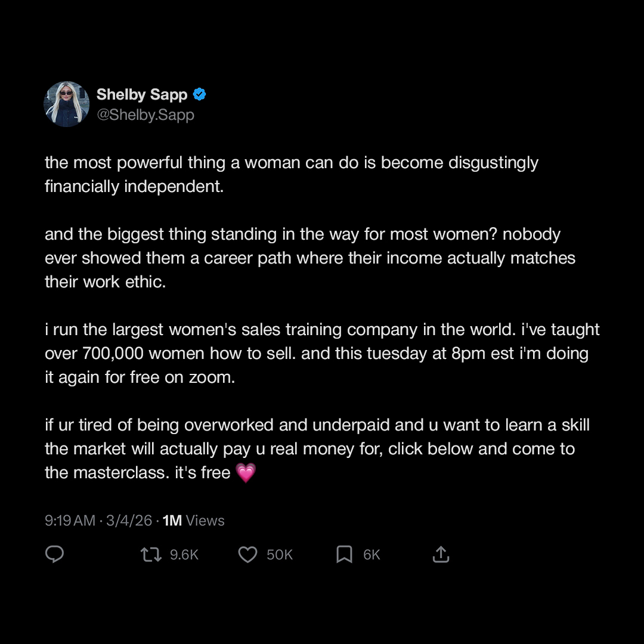Click the "come to the masterclass" paragraph
The height and width of the screenshot is (644, 644).
coord(317,449)
